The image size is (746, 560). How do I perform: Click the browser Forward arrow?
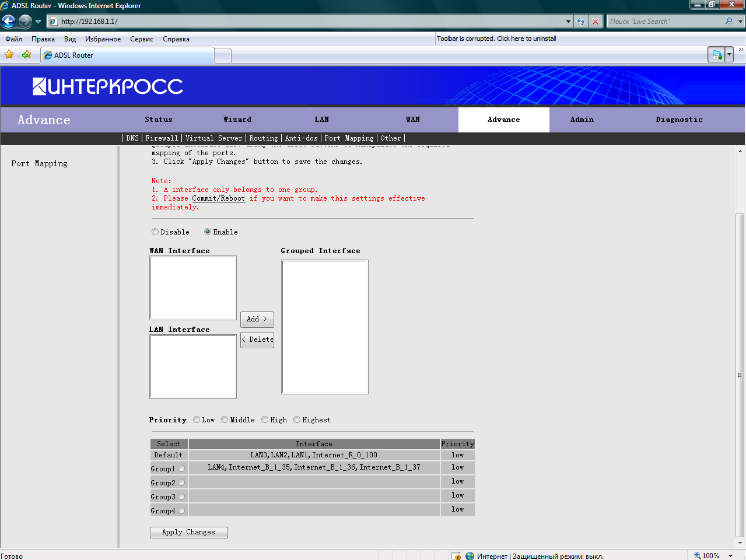(x=25, y=22)
